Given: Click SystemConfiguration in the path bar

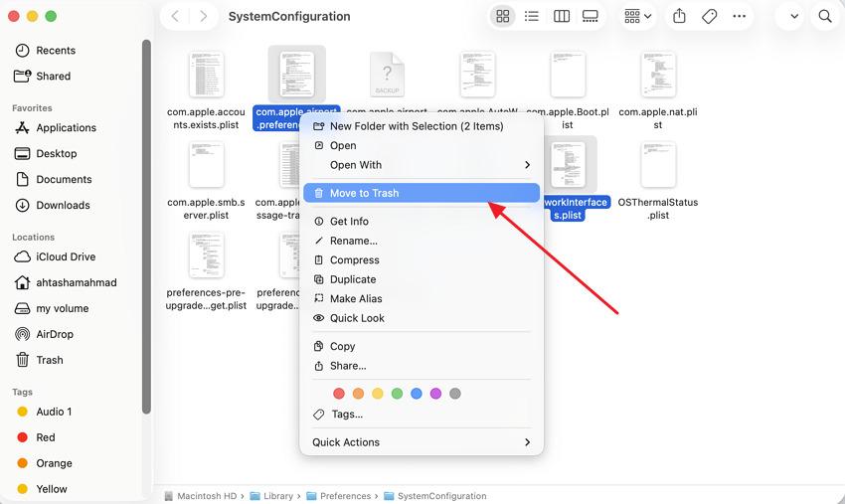Looking at the screenshot, I should coord(435,496).
